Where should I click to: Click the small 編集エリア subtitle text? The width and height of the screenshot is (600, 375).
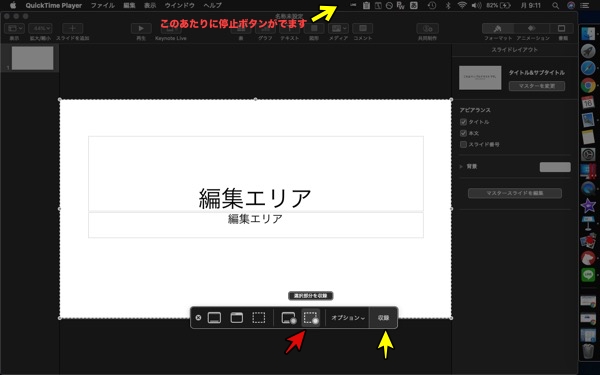[255, 219]
